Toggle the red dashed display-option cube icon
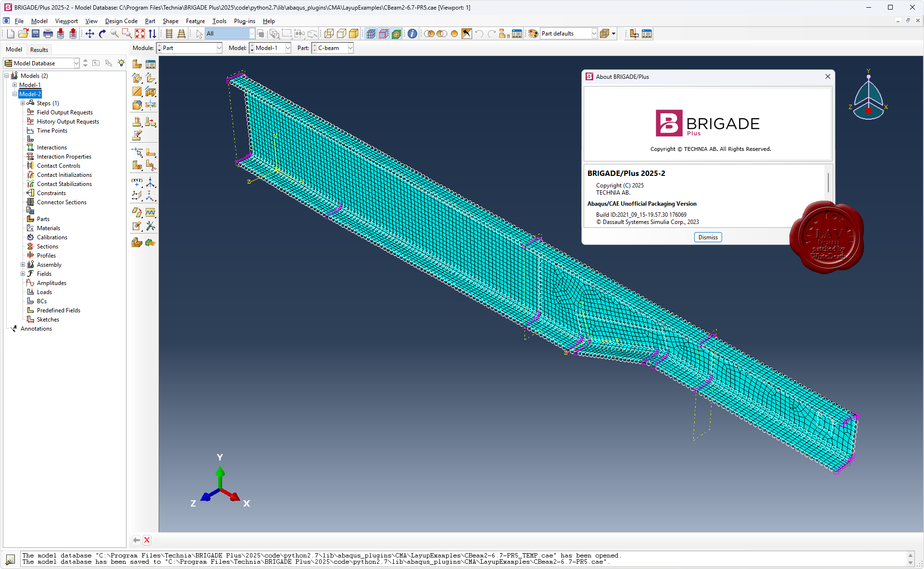 (x=384, y=34)
